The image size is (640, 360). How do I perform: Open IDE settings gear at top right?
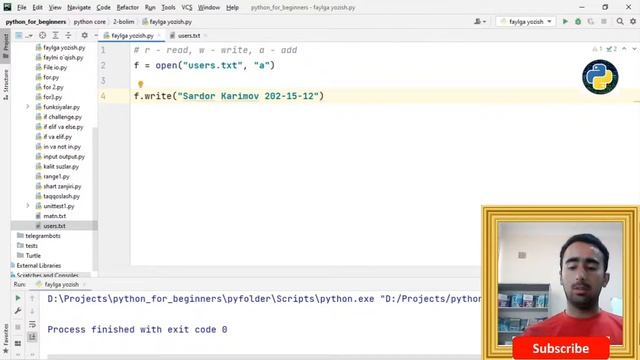[633, 21]
